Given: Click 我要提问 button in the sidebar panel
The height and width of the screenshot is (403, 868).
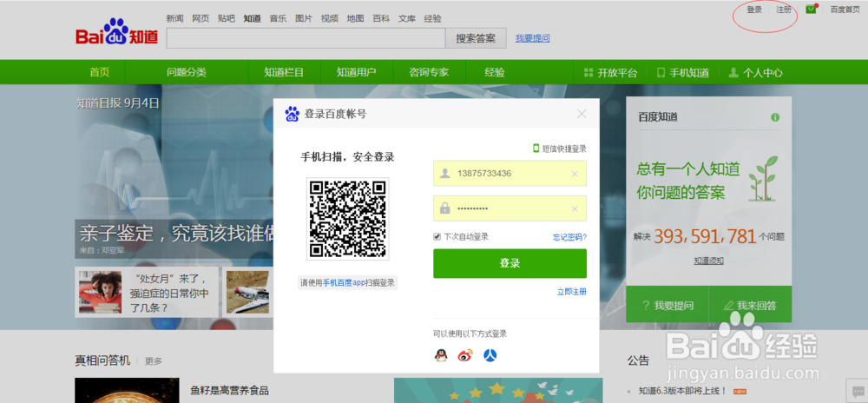Looking at the screenshot, I should coord(667,305).
